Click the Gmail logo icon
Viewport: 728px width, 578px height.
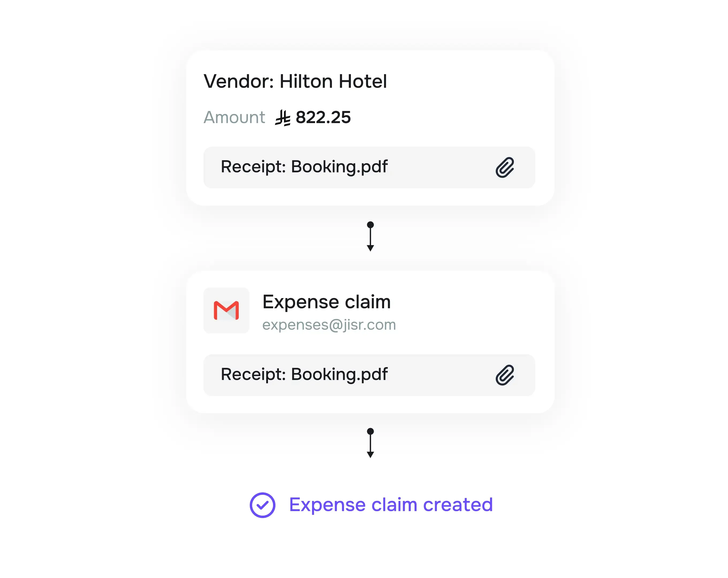pos(226,310)
